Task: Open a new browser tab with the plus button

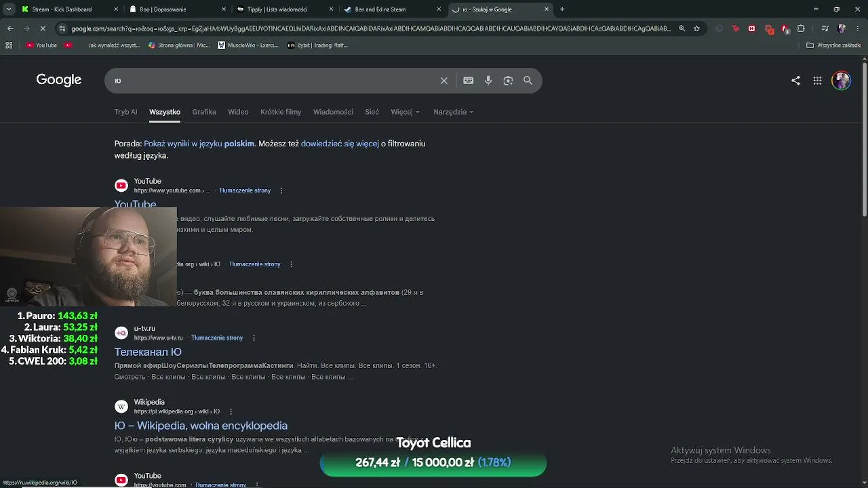Action: click(562, 9)
